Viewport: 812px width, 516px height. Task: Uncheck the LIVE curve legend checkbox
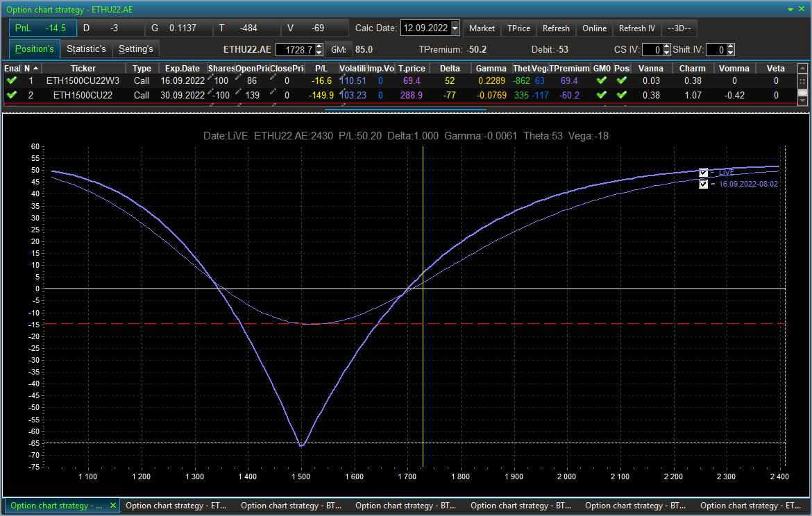point(703,173)
